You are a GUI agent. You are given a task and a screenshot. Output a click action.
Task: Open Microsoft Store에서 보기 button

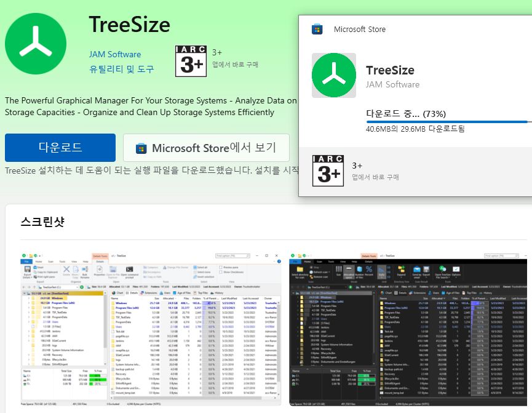coord(206,147)
